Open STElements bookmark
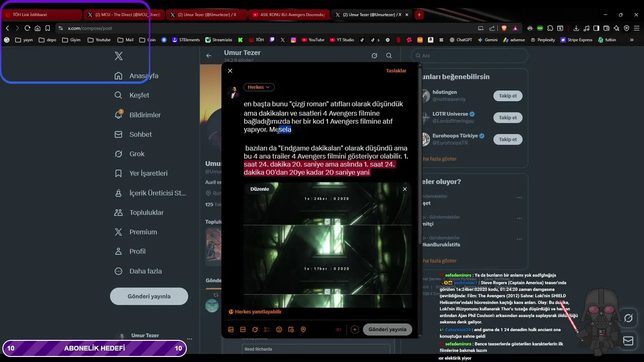This screenshot has height=362, width=644. [186, 40]
